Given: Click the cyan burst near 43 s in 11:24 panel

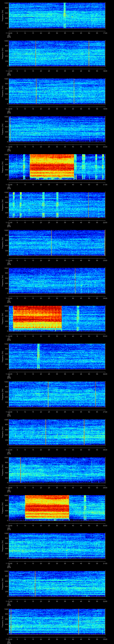Looking at the screenshot, I should [78, 318].
